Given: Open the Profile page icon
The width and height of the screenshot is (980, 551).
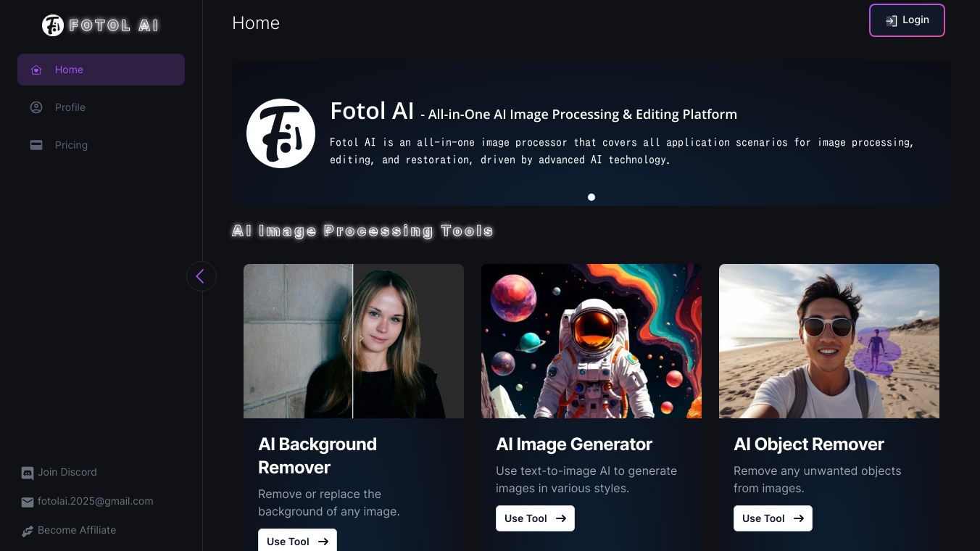Looking at the screenshot, I should (x=36, y=107).
